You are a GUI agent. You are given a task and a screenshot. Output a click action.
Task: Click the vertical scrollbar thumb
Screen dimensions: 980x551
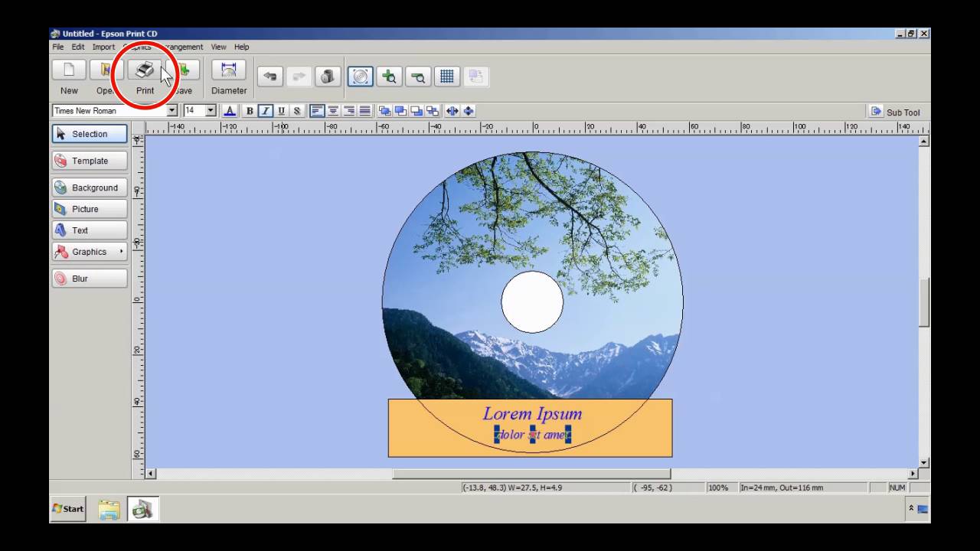pyautogui.click(x=924, y=303)
